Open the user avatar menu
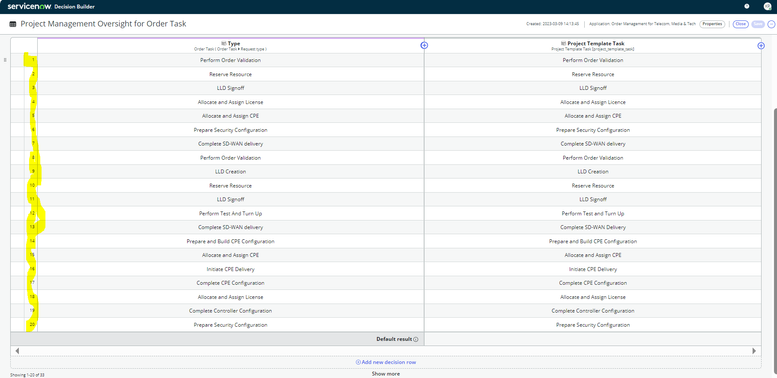 768,6
